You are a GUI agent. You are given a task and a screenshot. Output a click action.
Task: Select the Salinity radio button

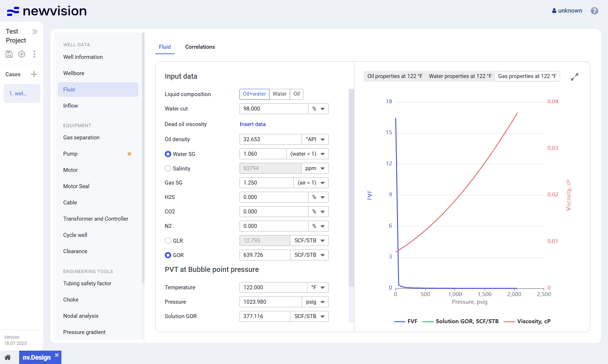click(x=168, y=169)
